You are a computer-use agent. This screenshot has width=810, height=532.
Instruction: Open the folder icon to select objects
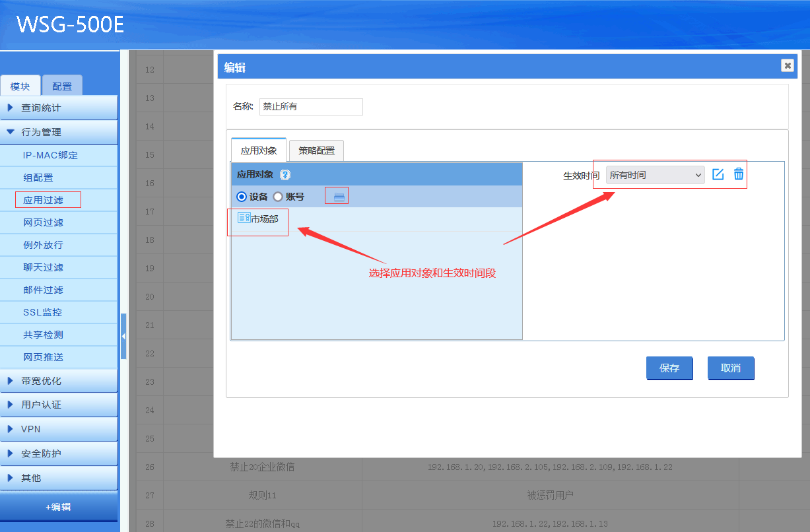[x=339, y=197]
